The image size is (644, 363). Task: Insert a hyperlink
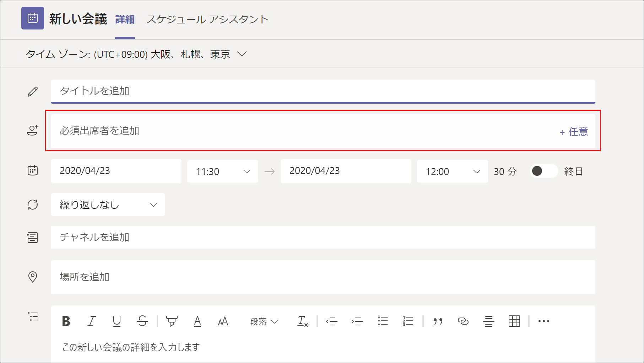tap(463, 321)
